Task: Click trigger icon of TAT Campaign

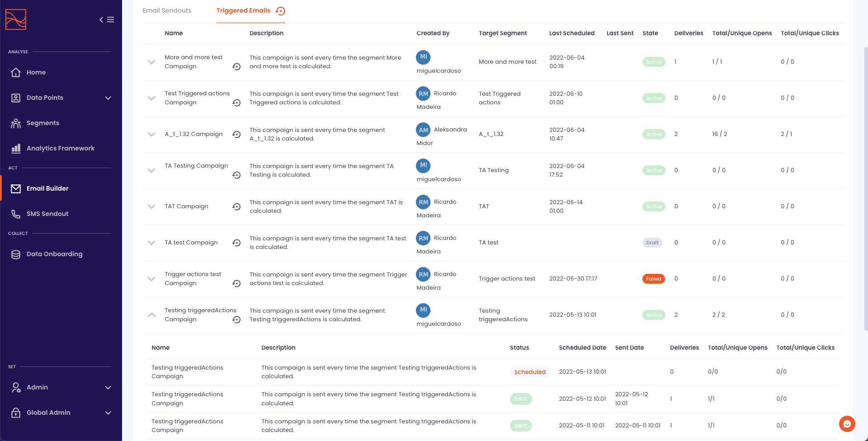Action: (236, 206)
